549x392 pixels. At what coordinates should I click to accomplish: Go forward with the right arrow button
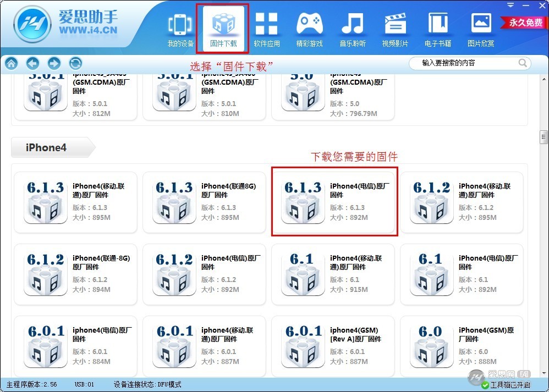54,63
